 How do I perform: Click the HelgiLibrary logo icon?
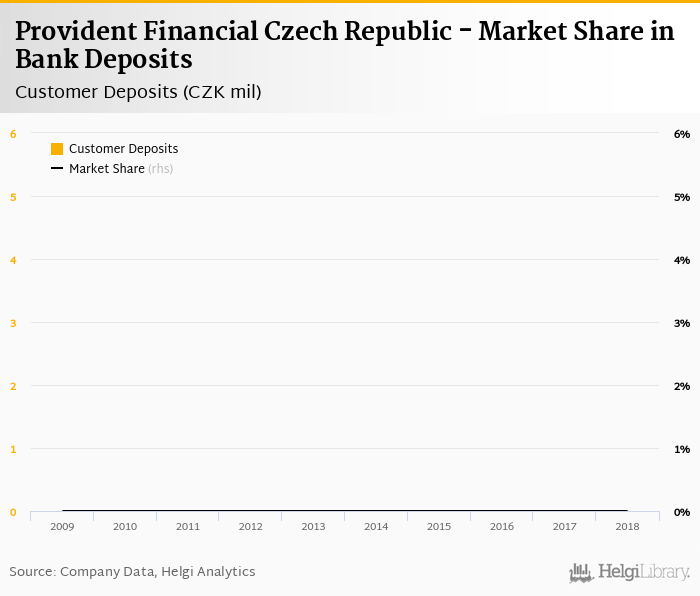[x=581, y=573]
